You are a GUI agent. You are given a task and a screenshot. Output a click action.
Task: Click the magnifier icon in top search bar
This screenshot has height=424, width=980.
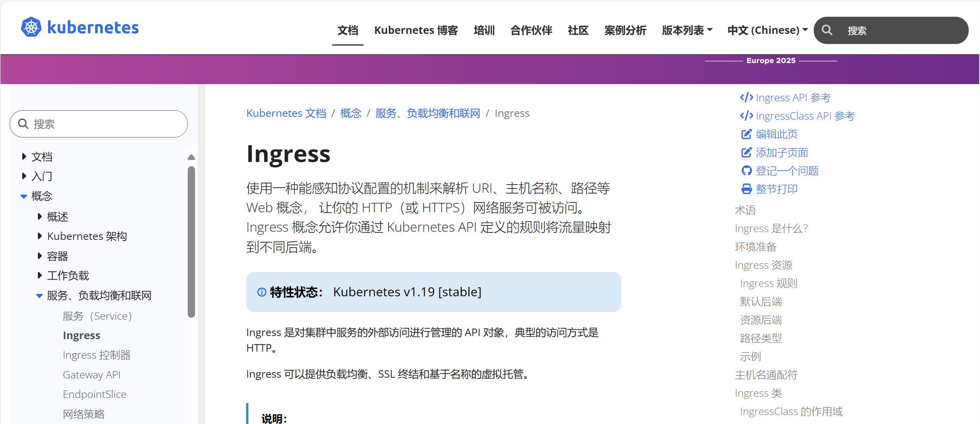point(827,30)
